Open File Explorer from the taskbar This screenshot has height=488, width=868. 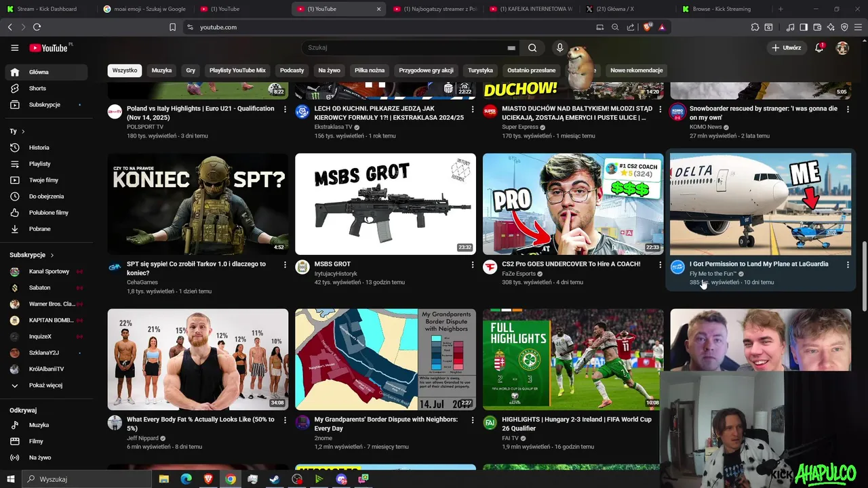163,479
